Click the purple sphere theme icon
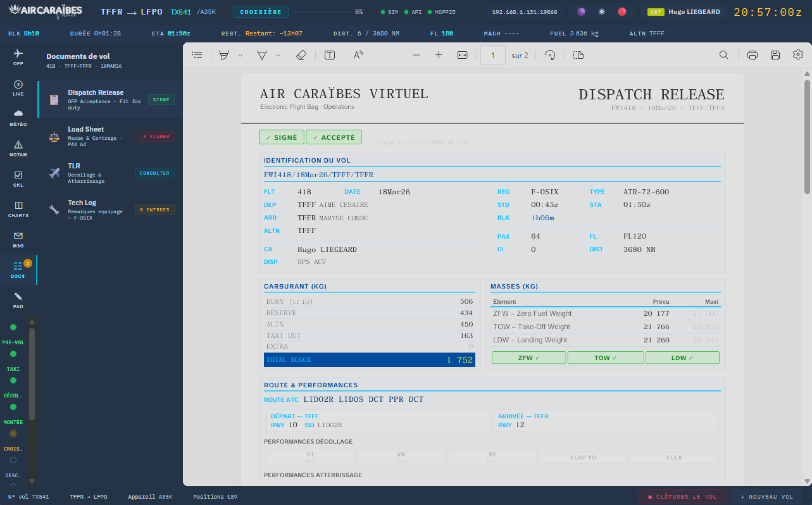 (581, 12)
